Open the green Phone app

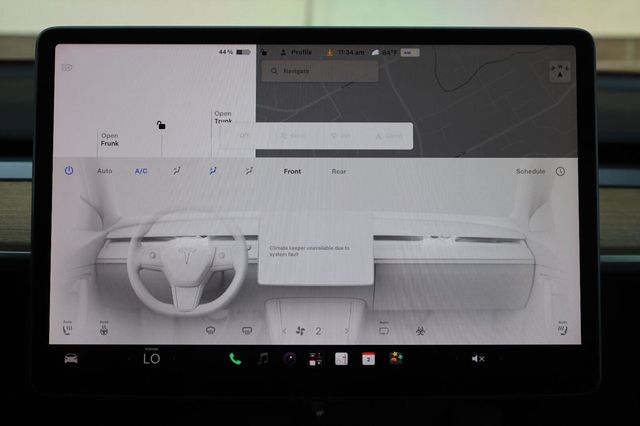click(x=235, y=359)
